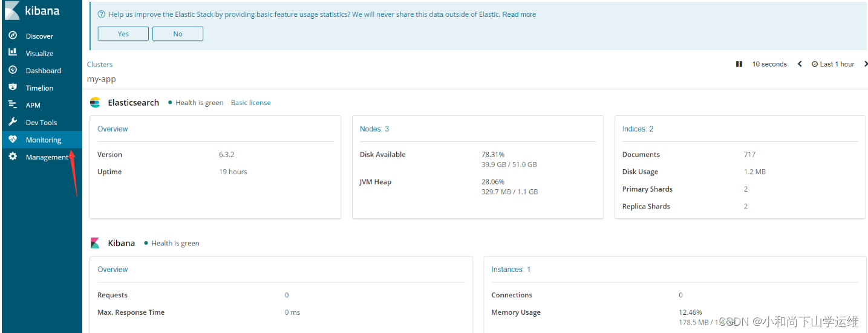Open the Dev Tools menu item
The height and width of the screenshot is (333, 868).
[x=41, y=122]
